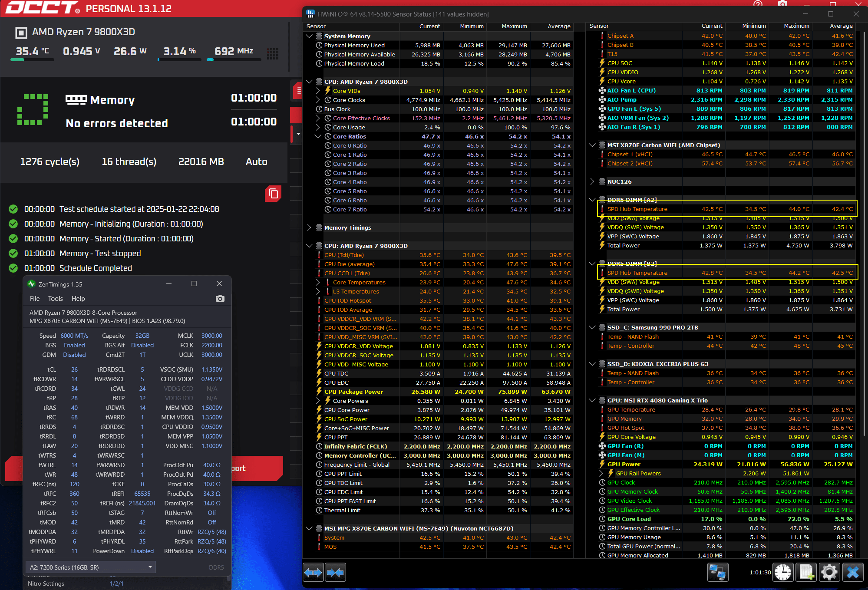This screenshot has width=868, height=590.
Task: Open the Help menu in ZenTimings
Action: (78, 299)
